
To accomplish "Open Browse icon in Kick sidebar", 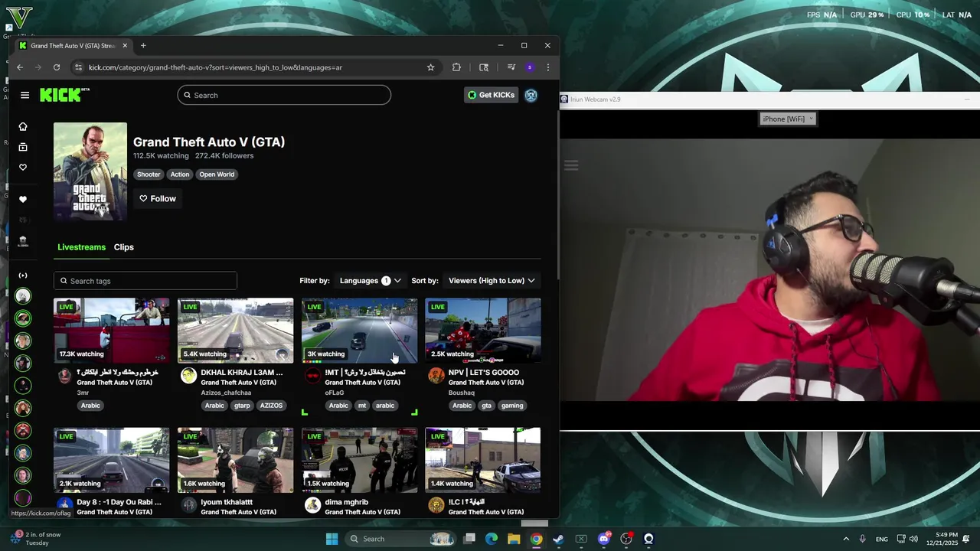I will (x=23, y=147).
